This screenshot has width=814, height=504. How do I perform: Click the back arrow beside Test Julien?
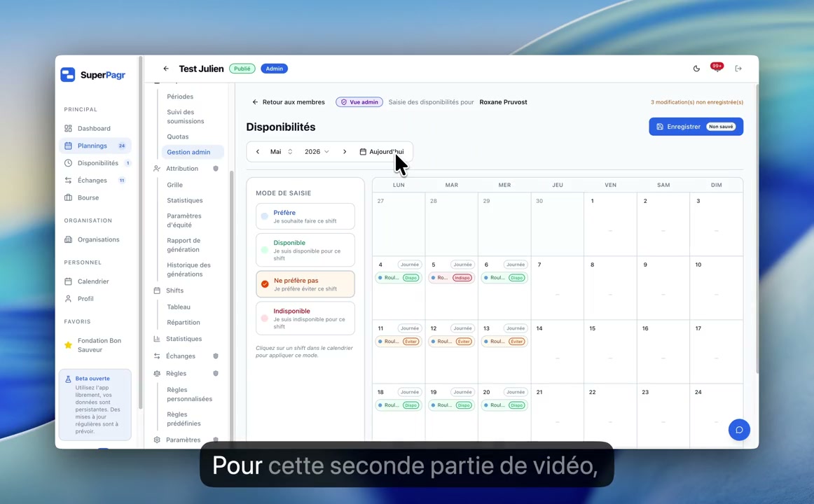coord(166,69)
